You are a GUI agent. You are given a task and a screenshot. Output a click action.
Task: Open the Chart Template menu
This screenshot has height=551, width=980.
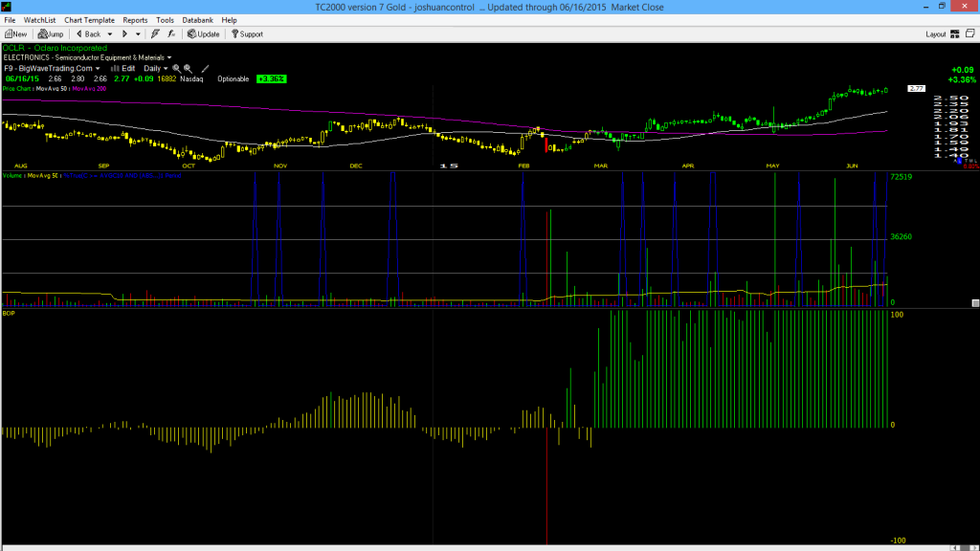tap(89, 20)
